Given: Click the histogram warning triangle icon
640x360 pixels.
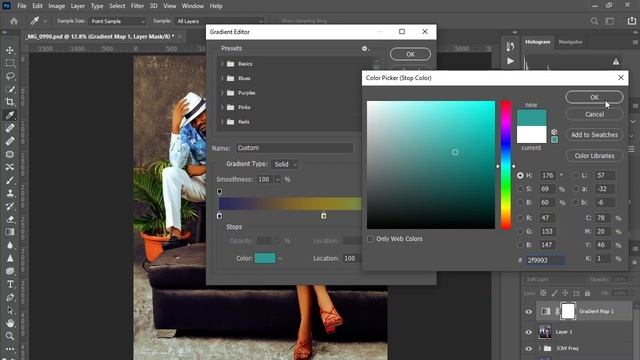Looking at the screenshot, I should (616, 62).
